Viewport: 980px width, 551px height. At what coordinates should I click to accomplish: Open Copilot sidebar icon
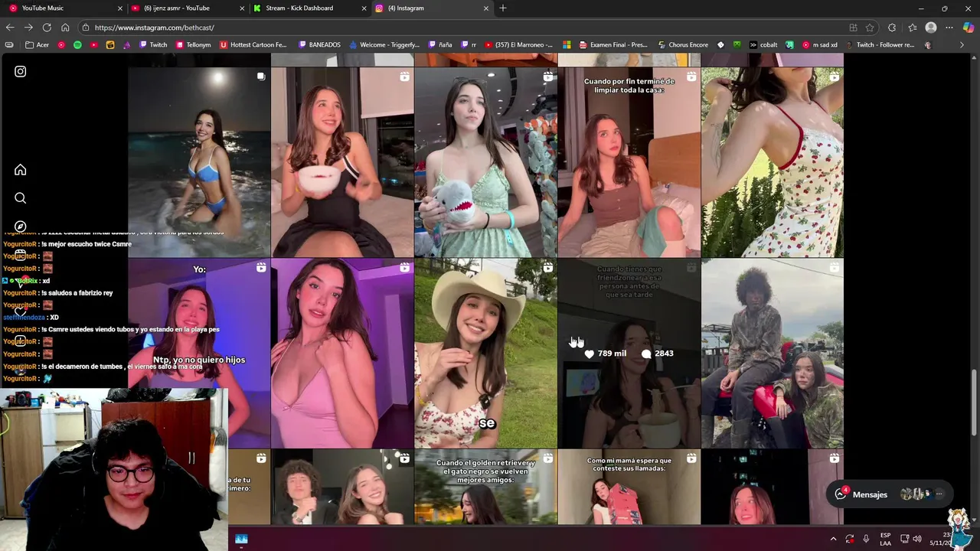969,28
